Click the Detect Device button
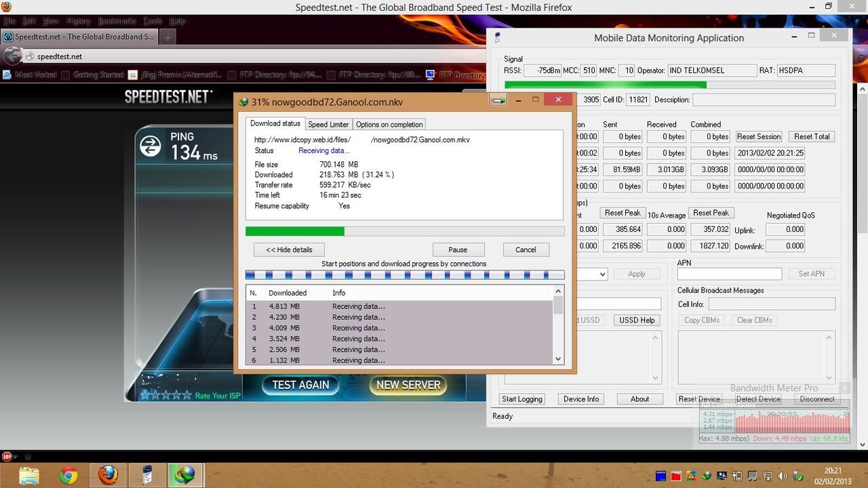The height and width of the screenshot is (488, 868). pyautogui.click(x=758, y=399)
